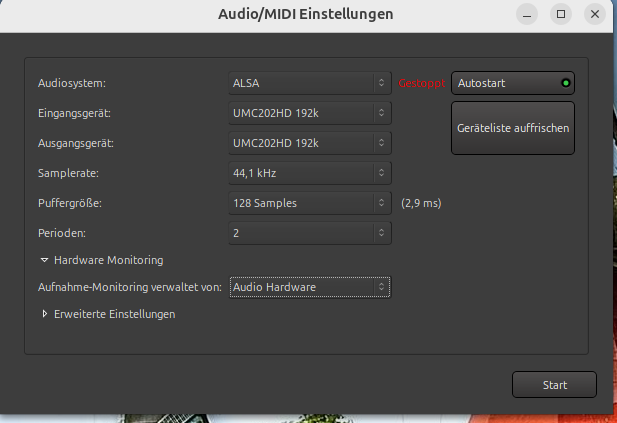Viewport: 617px width, 423px height.
Task: Open the Audiosystem ALSA dropdown
Action: pos(310,83)
